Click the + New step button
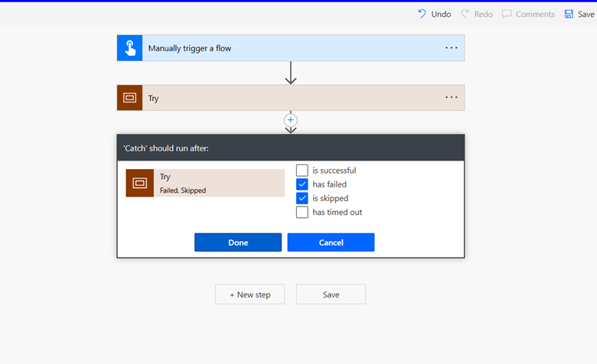The width and height of the screenshot is (597, 364). [250, 294]
